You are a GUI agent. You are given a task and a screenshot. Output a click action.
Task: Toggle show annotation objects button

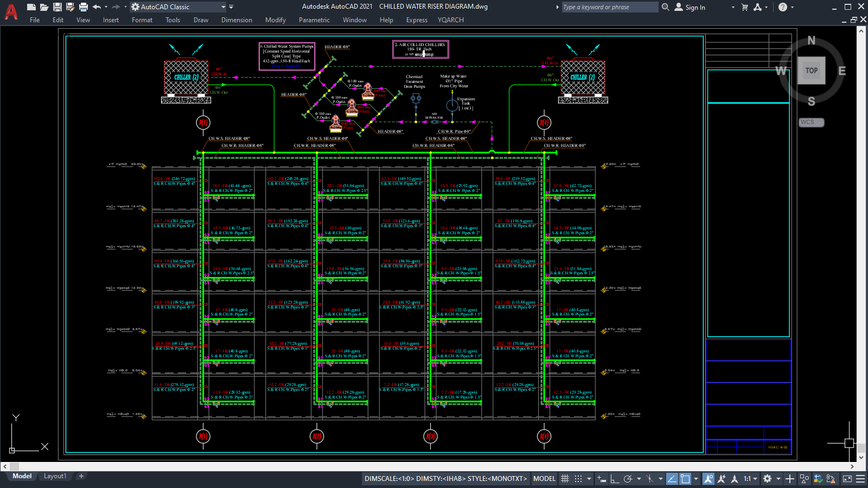click(x=709, y=479)
